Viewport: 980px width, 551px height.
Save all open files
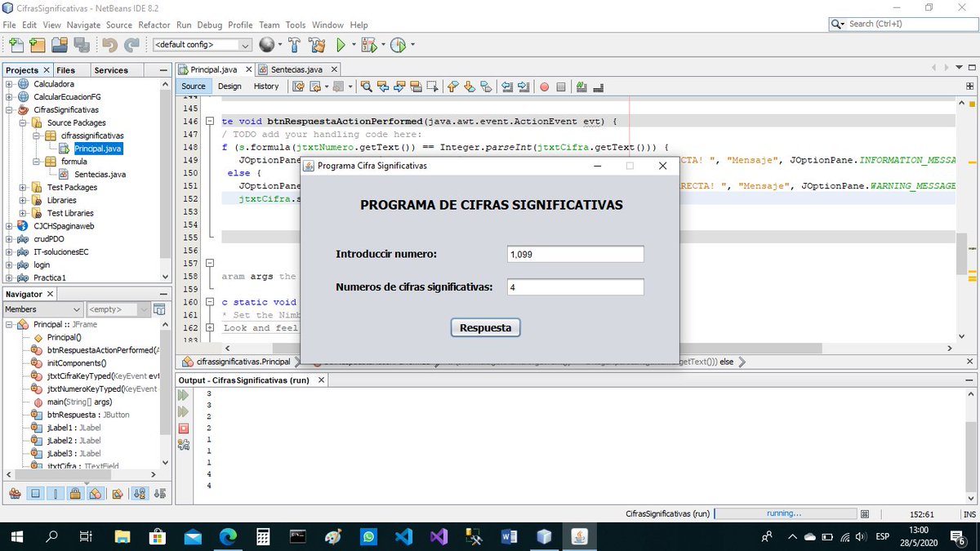coord(82,45)
